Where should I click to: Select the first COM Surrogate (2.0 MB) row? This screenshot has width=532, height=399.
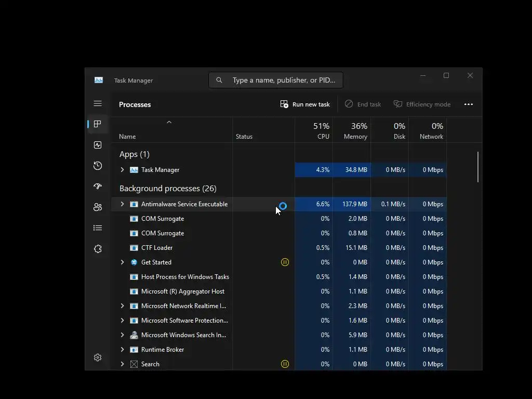tap(279, 219)
